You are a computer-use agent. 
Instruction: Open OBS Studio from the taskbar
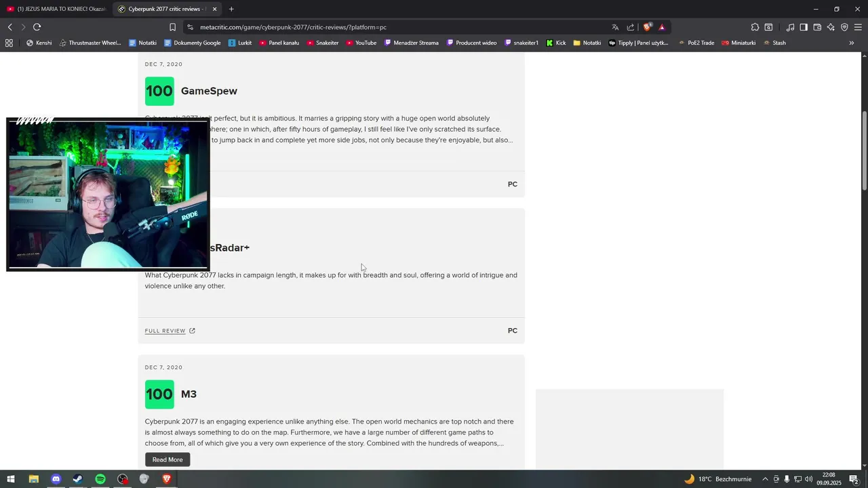coord(122,479)
